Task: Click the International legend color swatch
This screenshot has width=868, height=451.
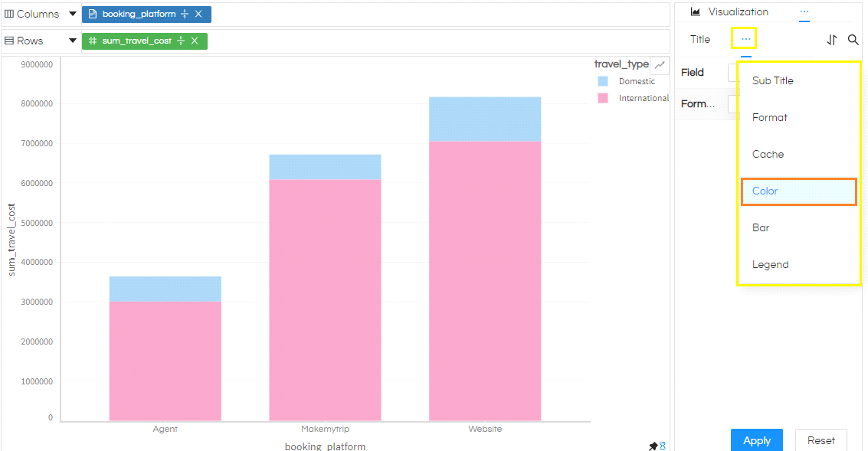Action: [x=603, y=98]
